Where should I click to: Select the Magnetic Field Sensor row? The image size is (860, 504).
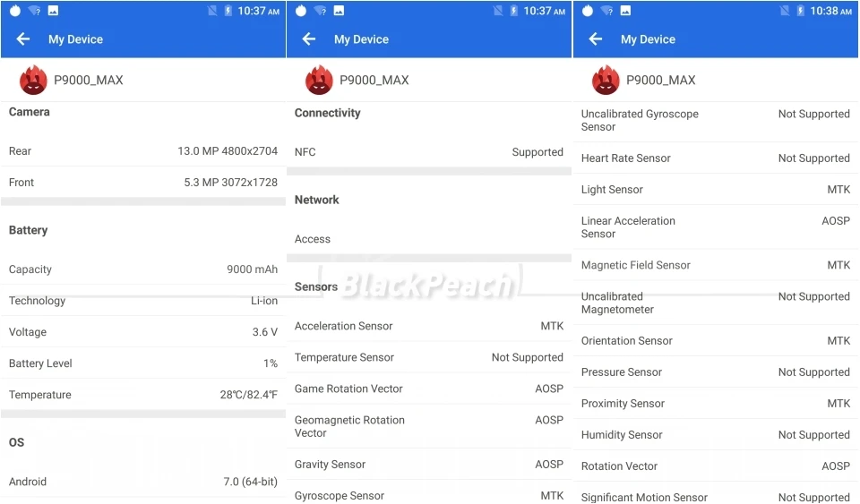click(x=716, y=265)
